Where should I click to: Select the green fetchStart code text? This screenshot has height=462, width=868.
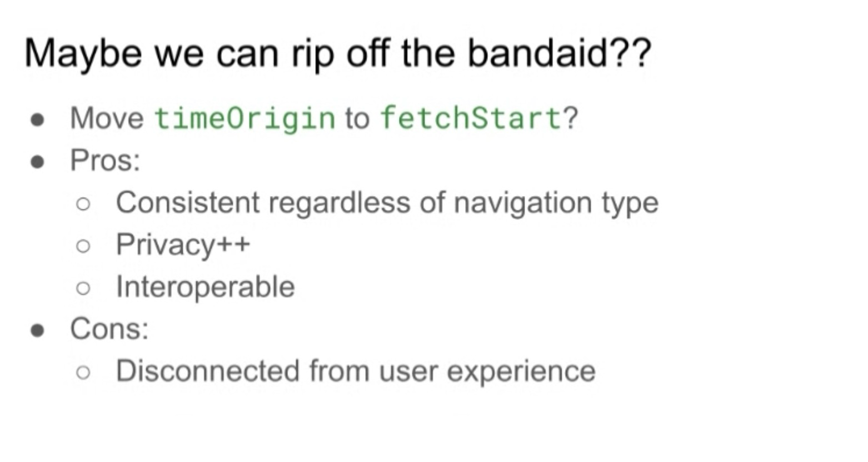click(471, 118)
